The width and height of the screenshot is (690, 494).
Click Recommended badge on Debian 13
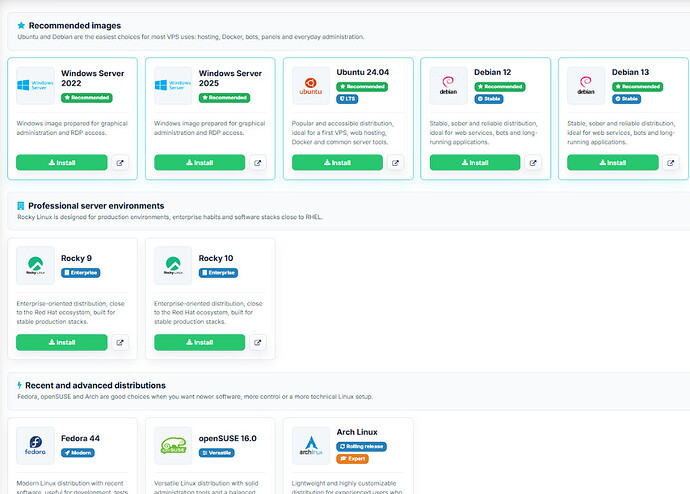[x=638, y=87]
